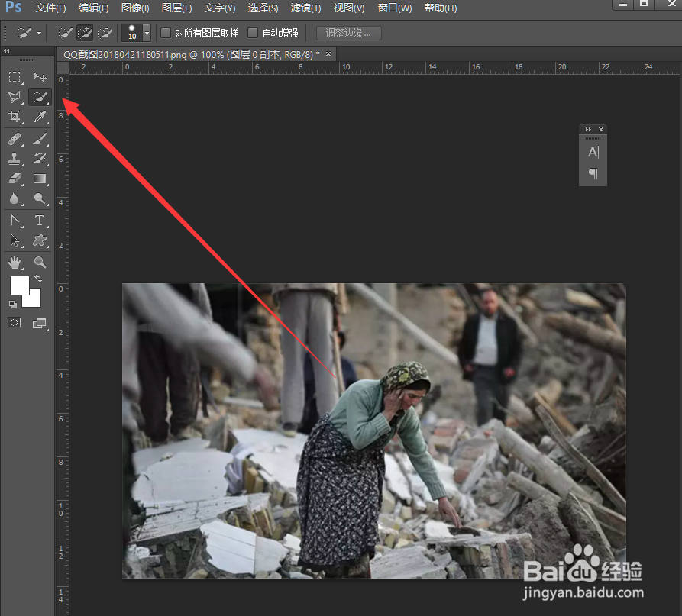The width and height of the screenshot is (682, 616).
Task: Select the Rectangular Marquee tool
Action: tap(15, 76)
